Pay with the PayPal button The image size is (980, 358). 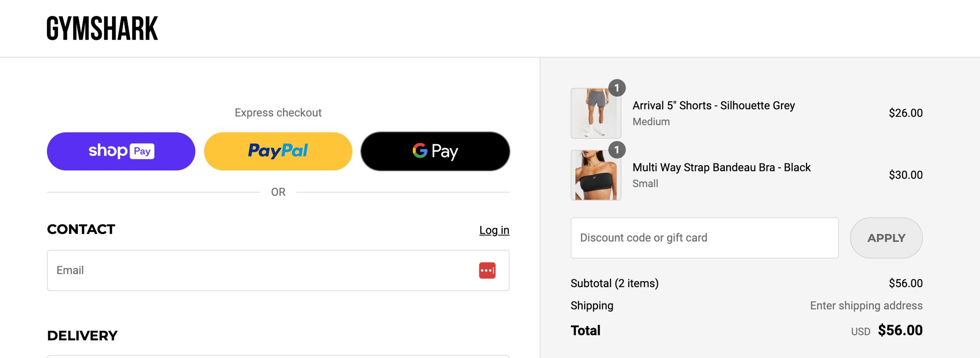[278, 151]
